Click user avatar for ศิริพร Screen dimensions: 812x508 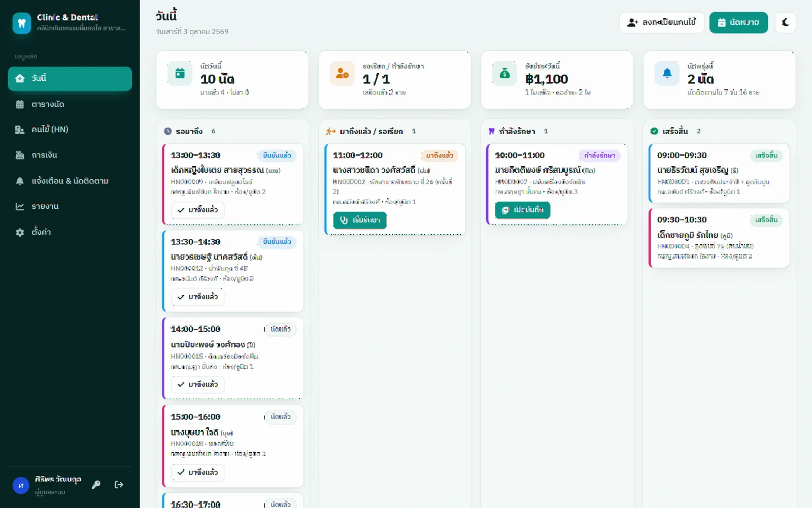[21, 485]
